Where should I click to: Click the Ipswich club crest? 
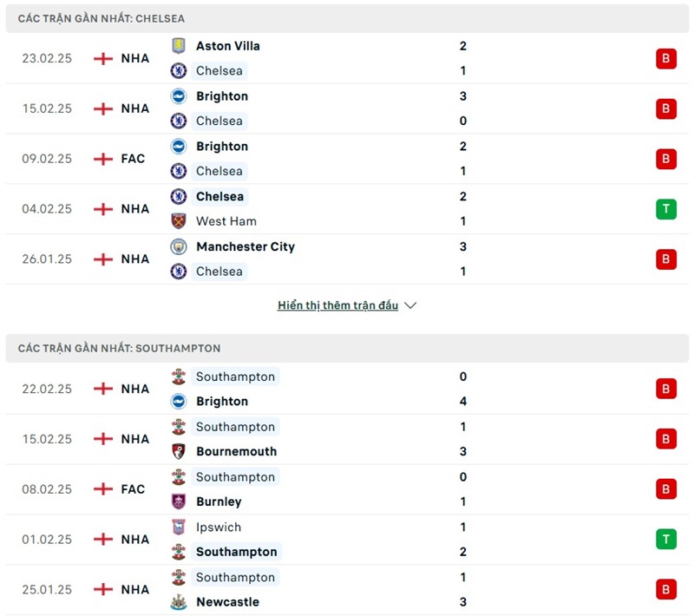(179, 527)
